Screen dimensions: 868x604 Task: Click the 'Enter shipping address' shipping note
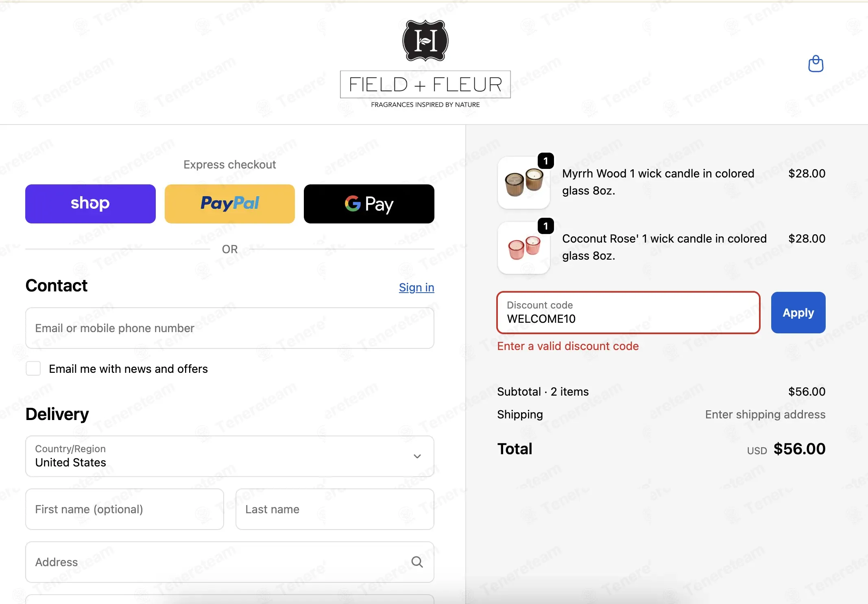pyautogui.click(x=765, y=414)
